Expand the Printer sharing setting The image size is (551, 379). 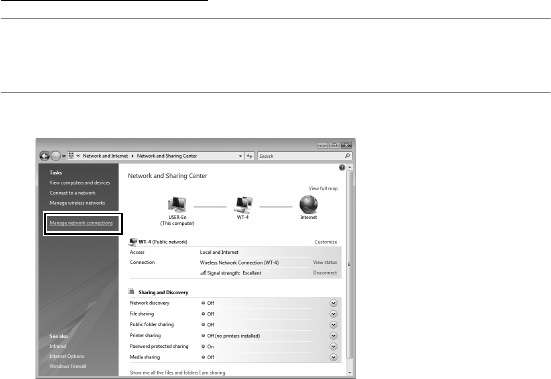click(x=333, y=335)
